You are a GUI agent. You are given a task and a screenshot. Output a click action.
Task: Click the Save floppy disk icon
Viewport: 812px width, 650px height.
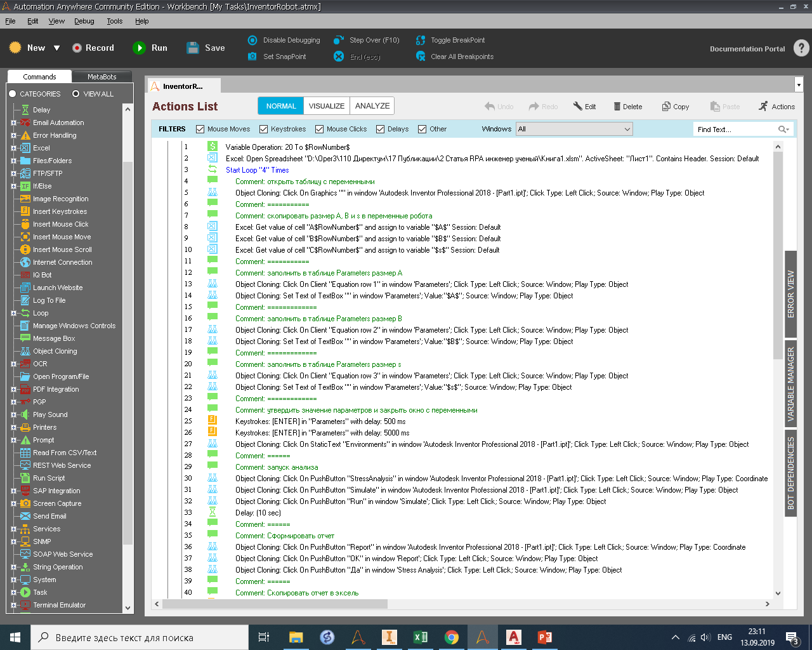tap(193, 48)
